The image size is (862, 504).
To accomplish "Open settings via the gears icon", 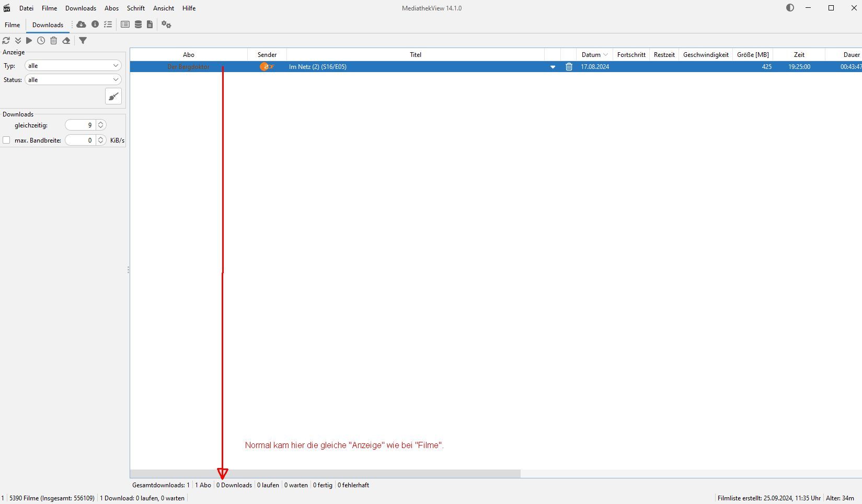I will click(x=166, y=25).
